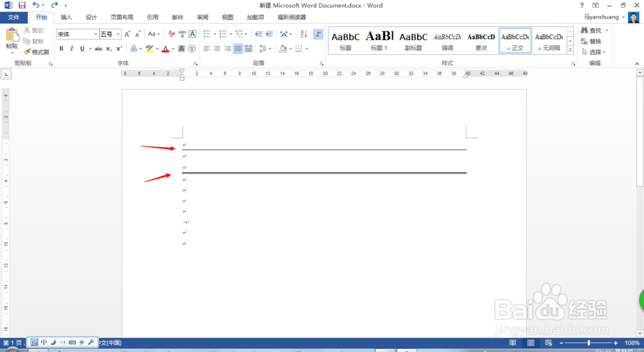Screen dimensions: 644x352
Task: Switch to read mode view in status bar
Action: (513, 342)
